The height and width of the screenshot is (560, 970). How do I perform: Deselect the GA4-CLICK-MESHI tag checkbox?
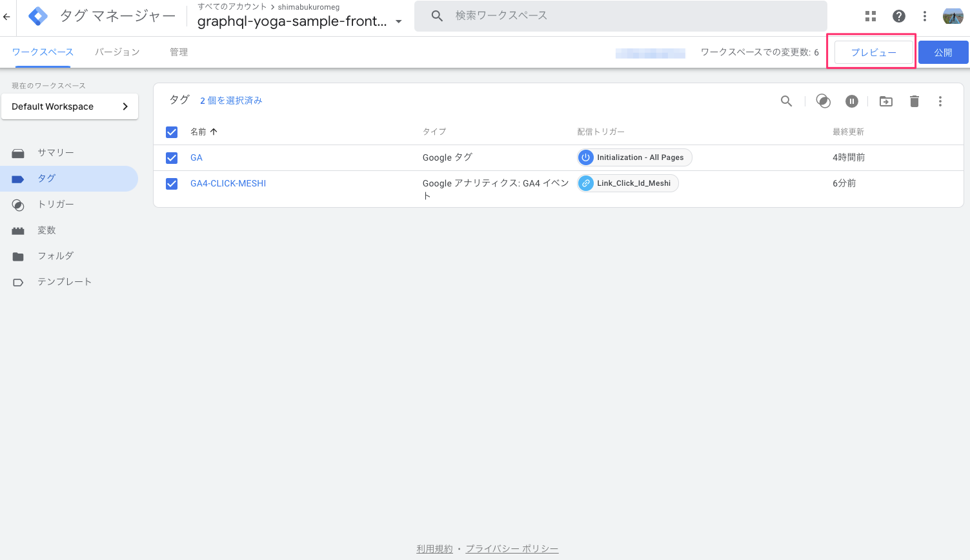pyautogui.click(x=171, y=183)
